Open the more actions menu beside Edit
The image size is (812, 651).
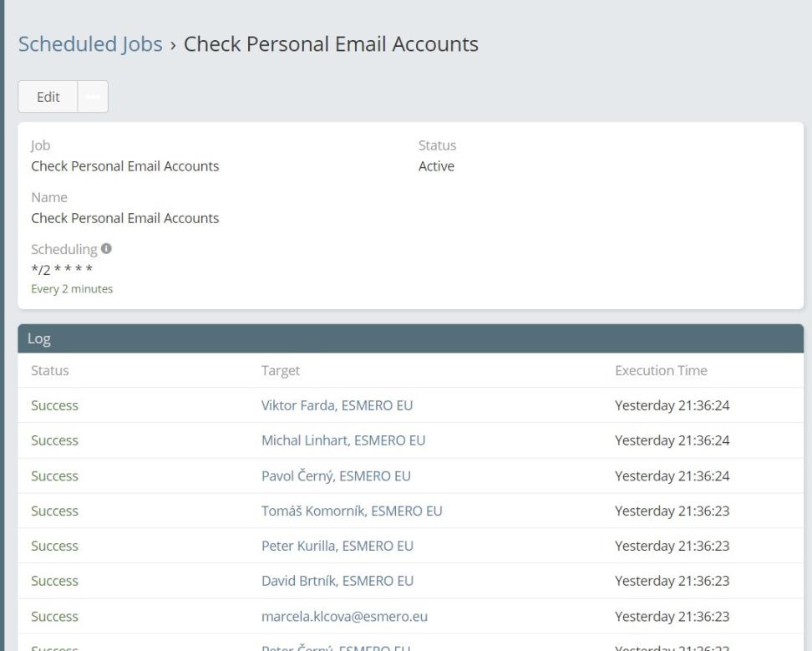pyautogui.click(x=93, y=97)
